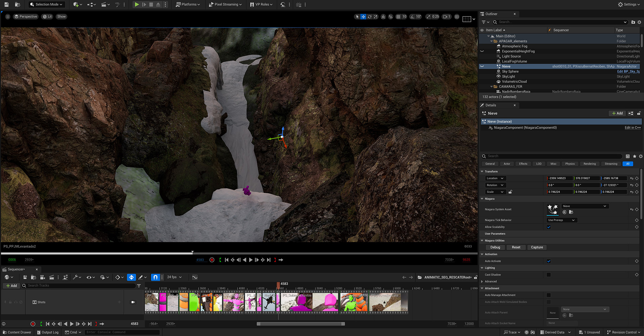Select the Physics filter tab in Details

570,164
